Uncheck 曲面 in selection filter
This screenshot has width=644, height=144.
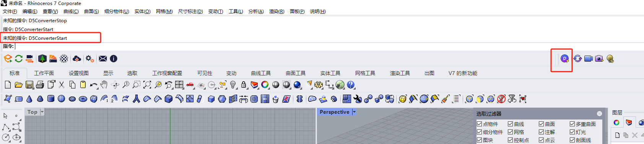click(541, 124)
